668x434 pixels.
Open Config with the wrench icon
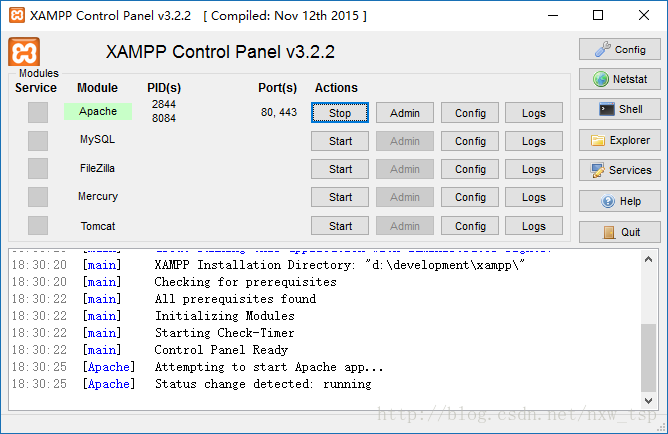click(x=619, y=49)
